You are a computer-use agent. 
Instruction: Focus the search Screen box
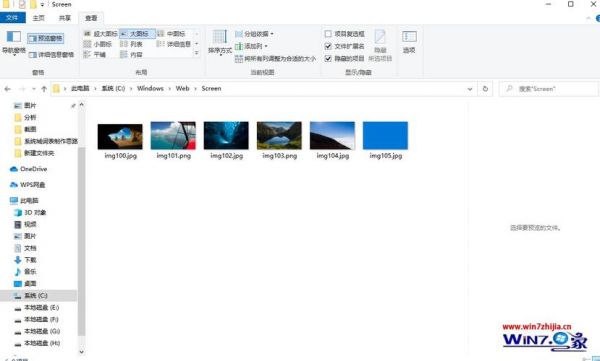549,89
